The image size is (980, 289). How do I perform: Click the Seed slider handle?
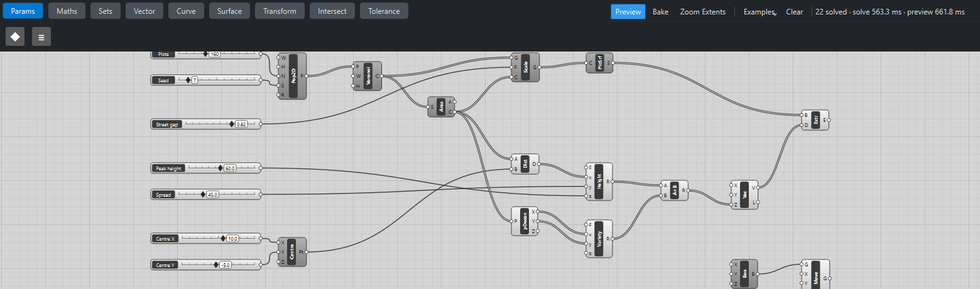tap(188, 80)
